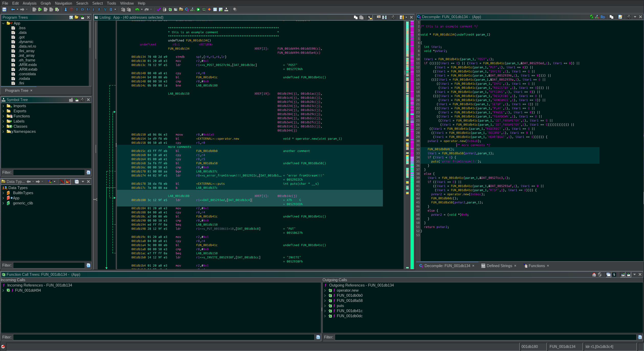Click the Save icon in the main toolbar
The width and height of the screenshot is (644, 351).
pos(4,9)
